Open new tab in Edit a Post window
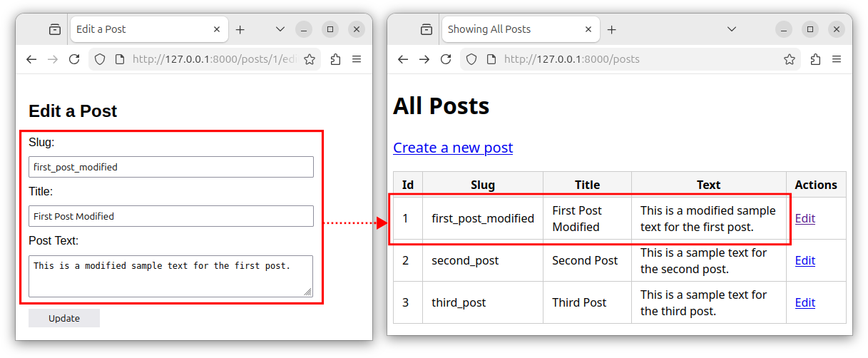Viewport: 868px width, 358px height. pyautogui.click(x=240, y=29)
